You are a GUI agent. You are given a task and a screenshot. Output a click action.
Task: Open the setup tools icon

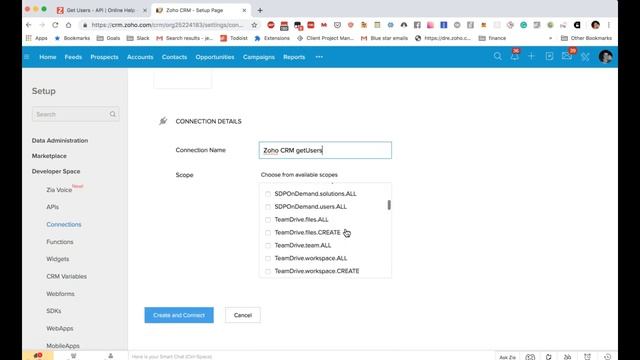tap(585, 56)
